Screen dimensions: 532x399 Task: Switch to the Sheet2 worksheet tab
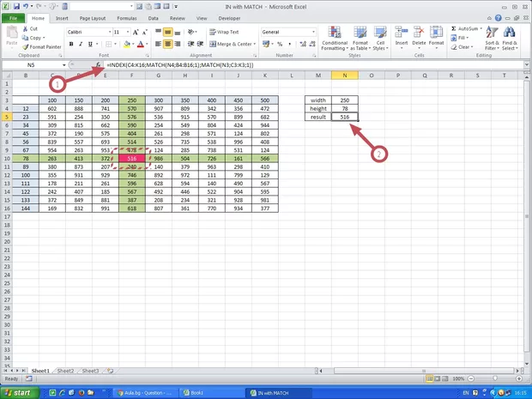coord(66,371)
